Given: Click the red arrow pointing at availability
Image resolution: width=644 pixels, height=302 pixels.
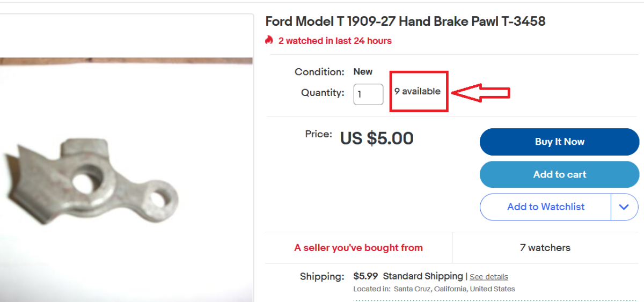Looking at the screenshot, I should (480, 92).
